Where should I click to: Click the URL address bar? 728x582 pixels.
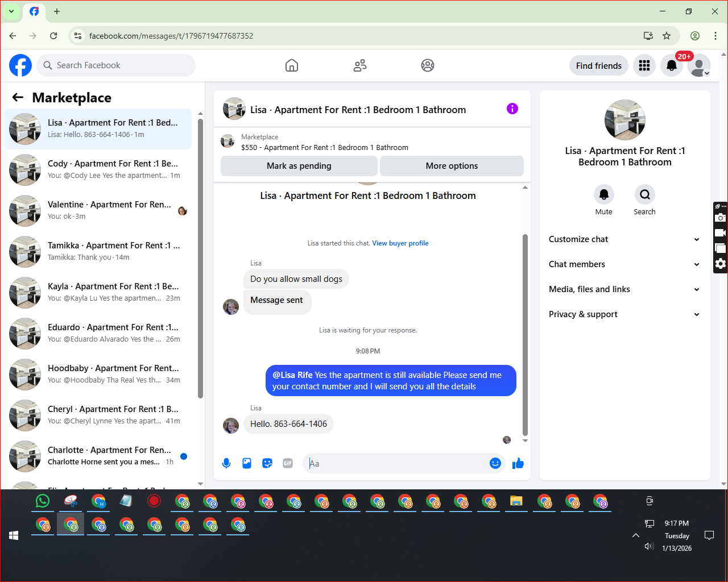tap(364, 36)
